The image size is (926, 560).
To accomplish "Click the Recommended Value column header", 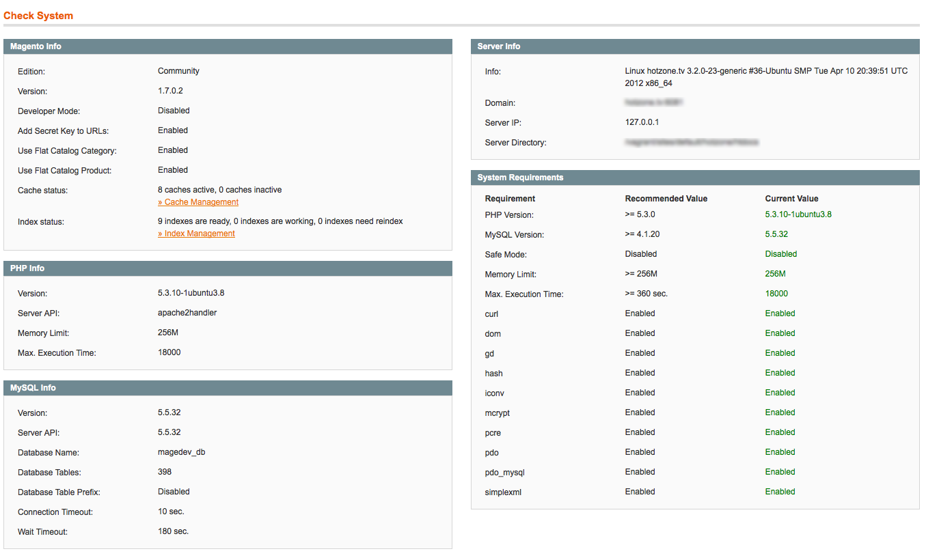I will tap(666, 199).
